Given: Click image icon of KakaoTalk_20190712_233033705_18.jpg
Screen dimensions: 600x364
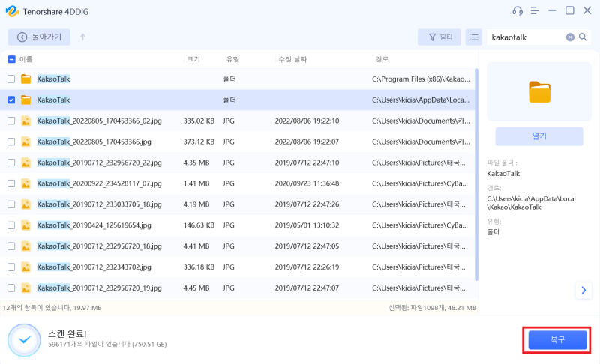Looking at the screenshot, I should (x=26, y=204).
